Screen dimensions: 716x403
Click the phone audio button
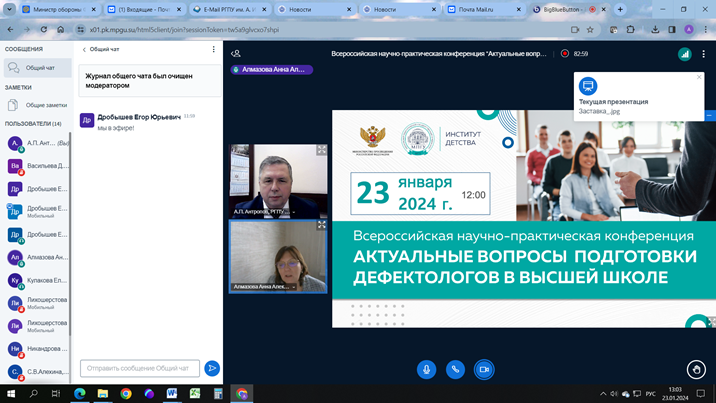455,369
